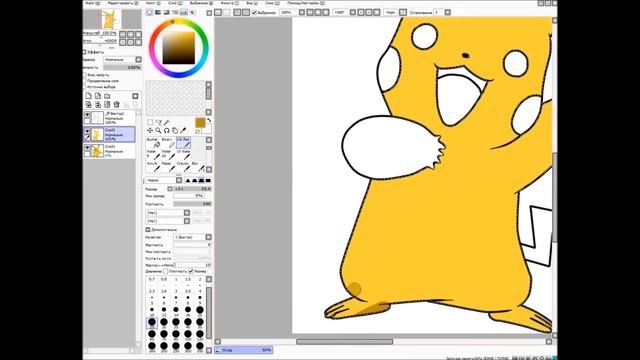Select the hand pan tool

[175, 131]
